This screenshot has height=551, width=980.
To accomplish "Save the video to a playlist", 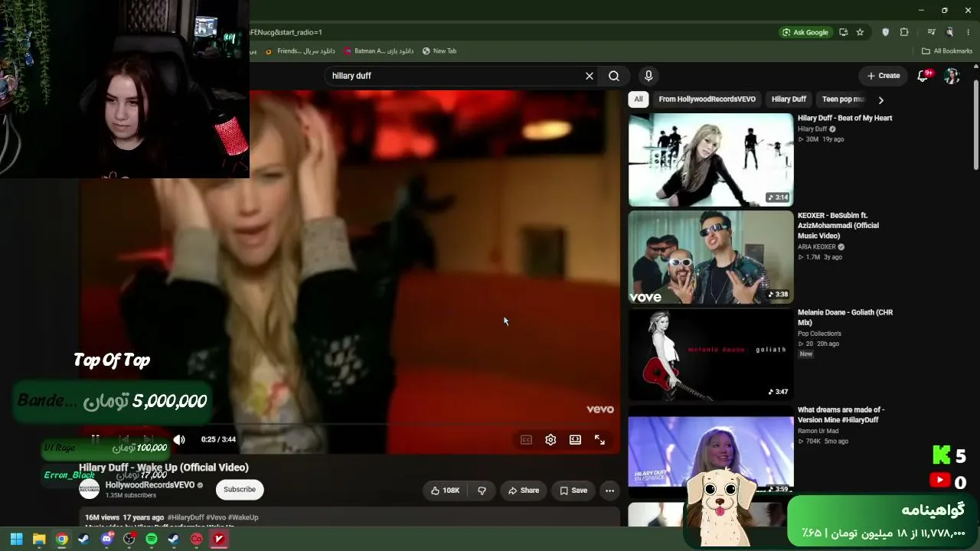I will click(x=573, y=491).
